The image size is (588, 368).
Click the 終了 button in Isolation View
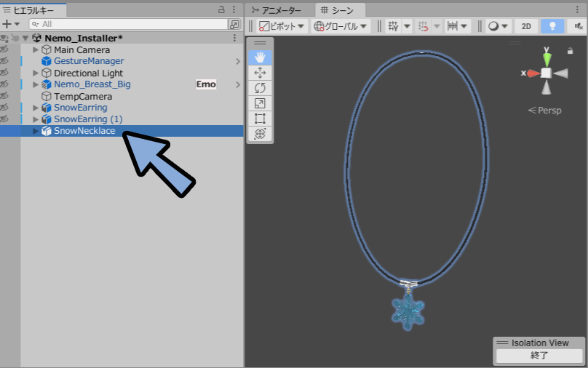tap(539, 356)
